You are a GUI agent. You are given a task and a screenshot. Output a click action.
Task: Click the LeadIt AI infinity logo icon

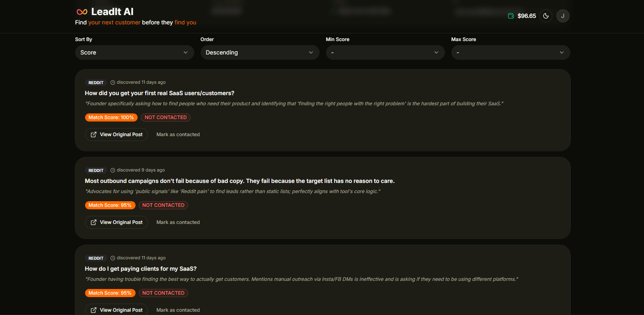tap(82, 12)
